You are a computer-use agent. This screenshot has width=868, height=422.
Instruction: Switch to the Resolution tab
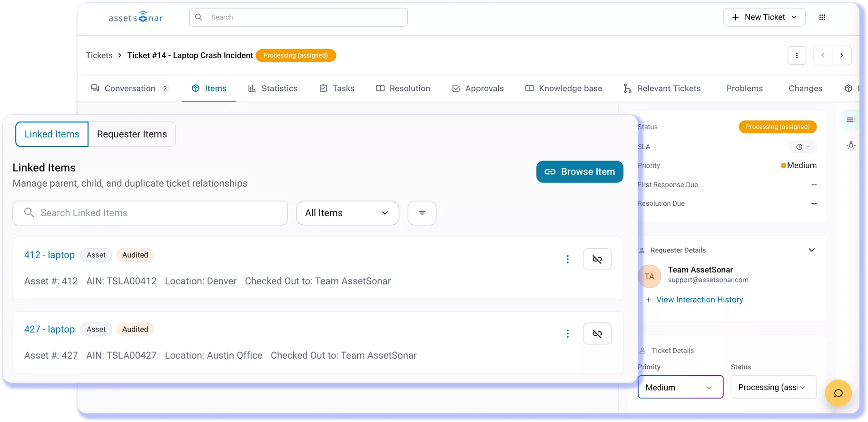(x=403, y=88)
